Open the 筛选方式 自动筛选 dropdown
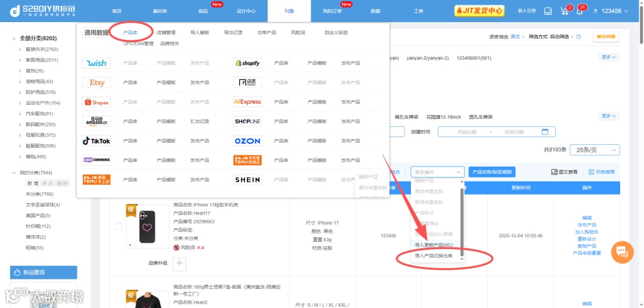The height and width of the screenshot is (308, 644). (562, 36)
